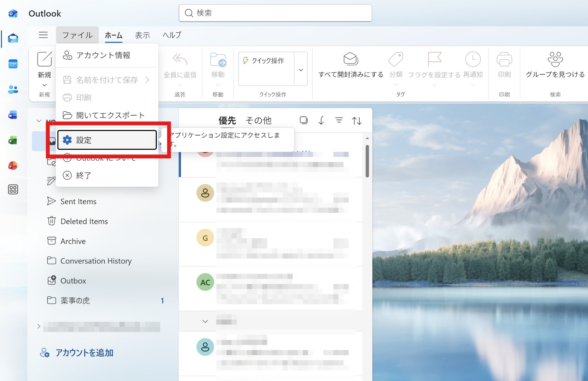
Task: Open the Sent Items folder
Action: tap(78, 201)
